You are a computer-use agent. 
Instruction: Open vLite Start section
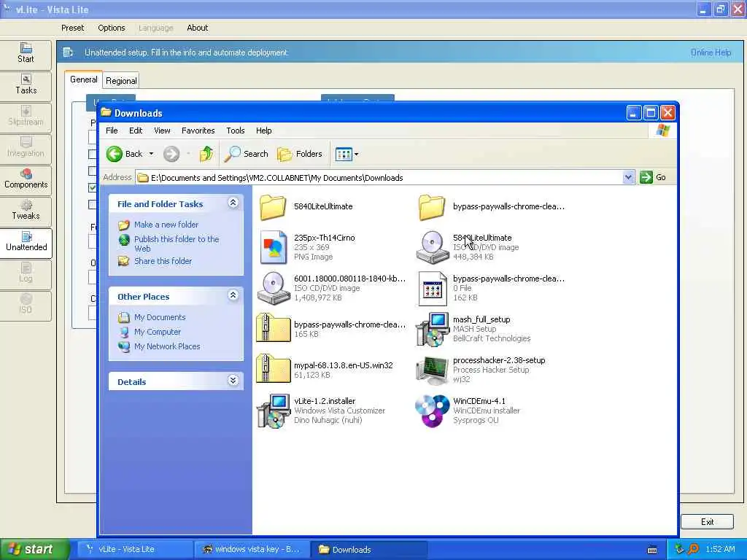pos(26,54)
